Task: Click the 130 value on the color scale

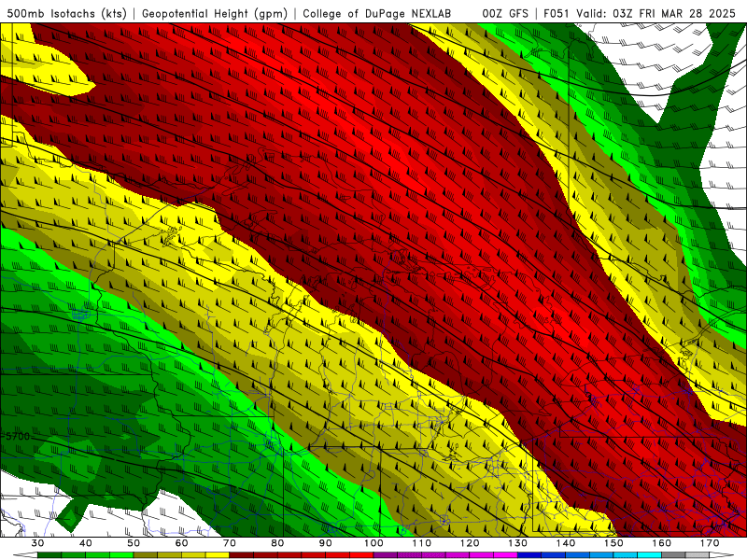Action: click(x=518, y=543)
